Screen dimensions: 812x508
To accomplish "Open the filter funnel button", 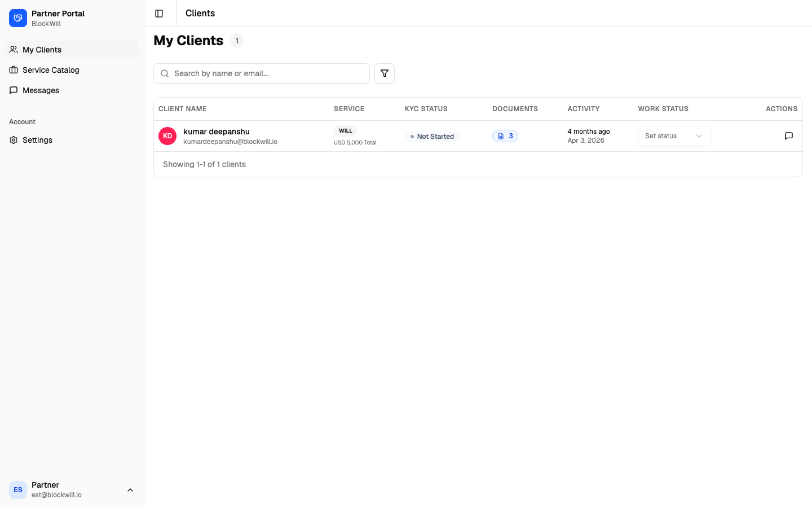I will point(385,73).
